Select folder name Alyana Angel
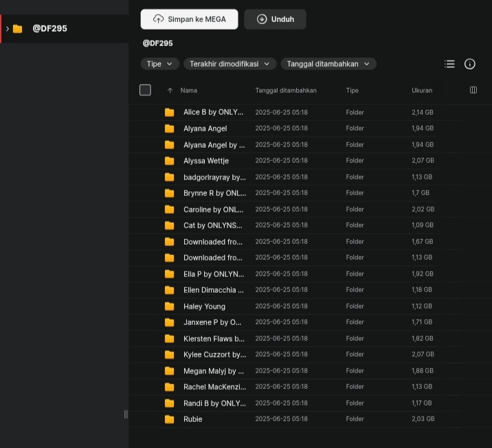Image resolution: width=492 pixels, height=448 pixels. pyautogui.click(x=205, y=128)
